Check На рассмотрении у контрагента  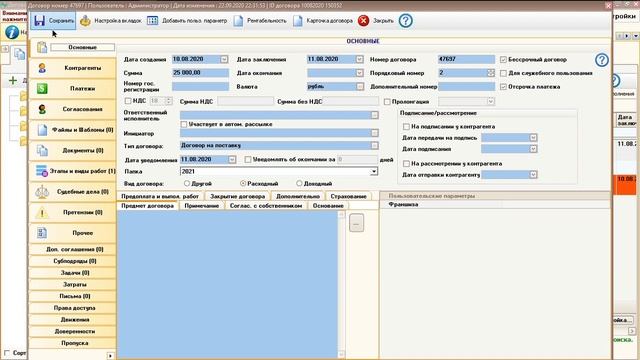(406, 164)
